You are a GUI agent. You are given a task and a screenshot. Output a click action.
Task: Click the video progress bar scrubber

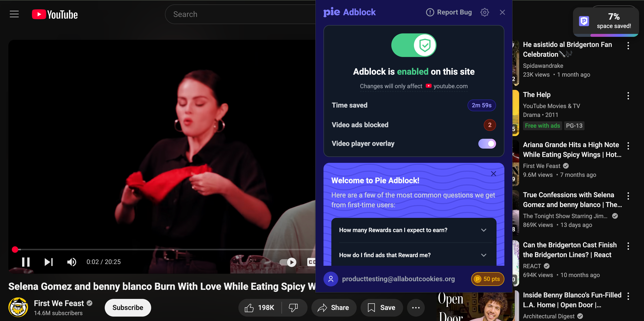(x=15, y=249)
